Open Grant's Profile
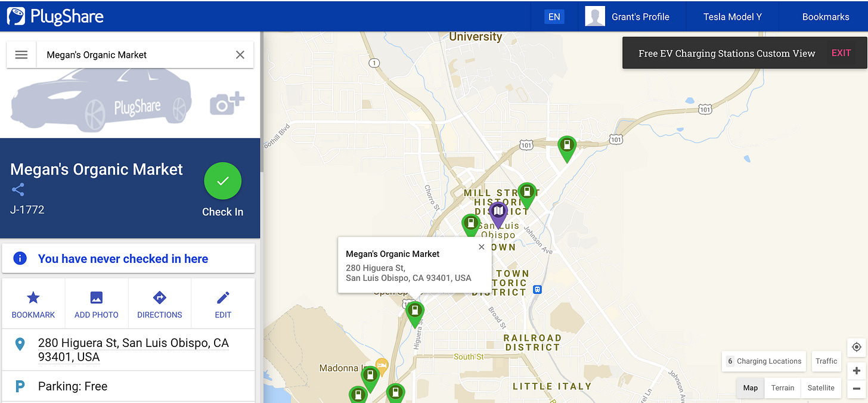The width and height of the screenshot is (868, 403). click(x=640, y=17)
